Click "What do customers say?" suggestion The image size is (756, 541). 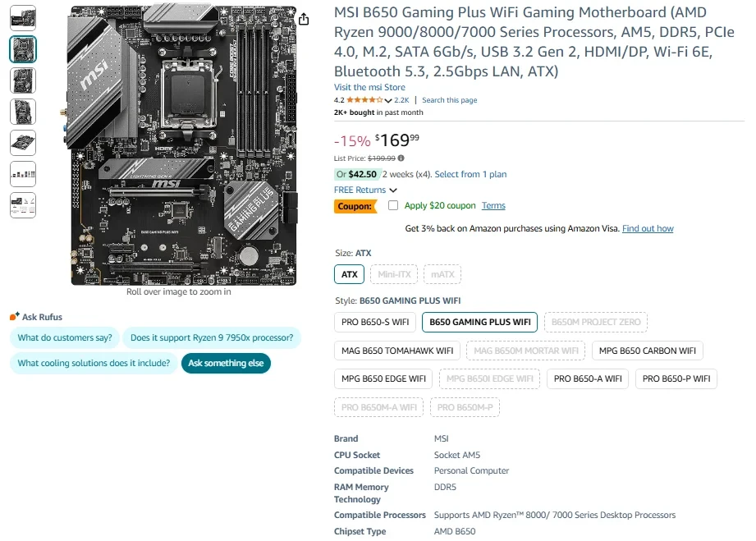click(x=65, y=337)
